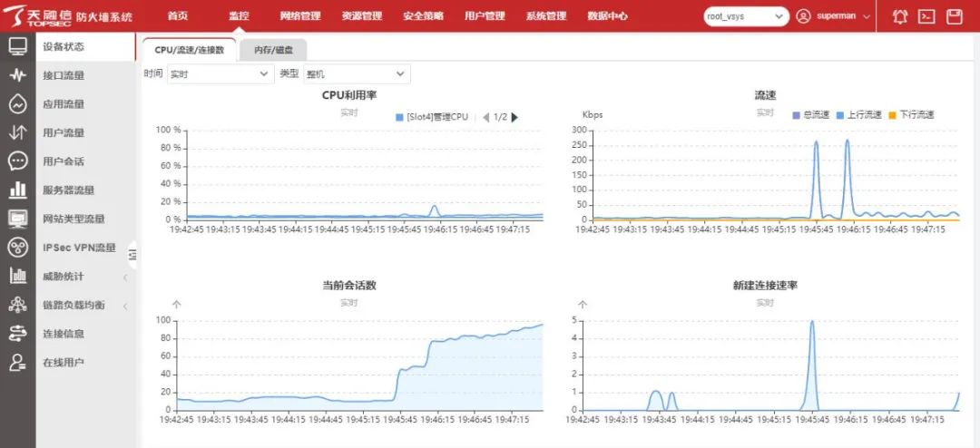The width and height of the screenshot is (980, 448).
Task: Click the 连接信息 sidebar icon
Action: tap(17, 334)
